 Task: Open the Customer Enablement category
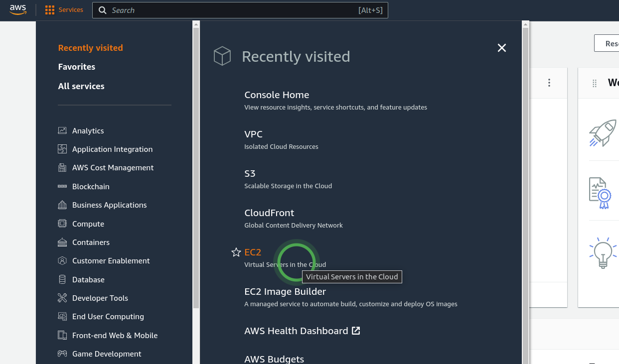point(111,260)
